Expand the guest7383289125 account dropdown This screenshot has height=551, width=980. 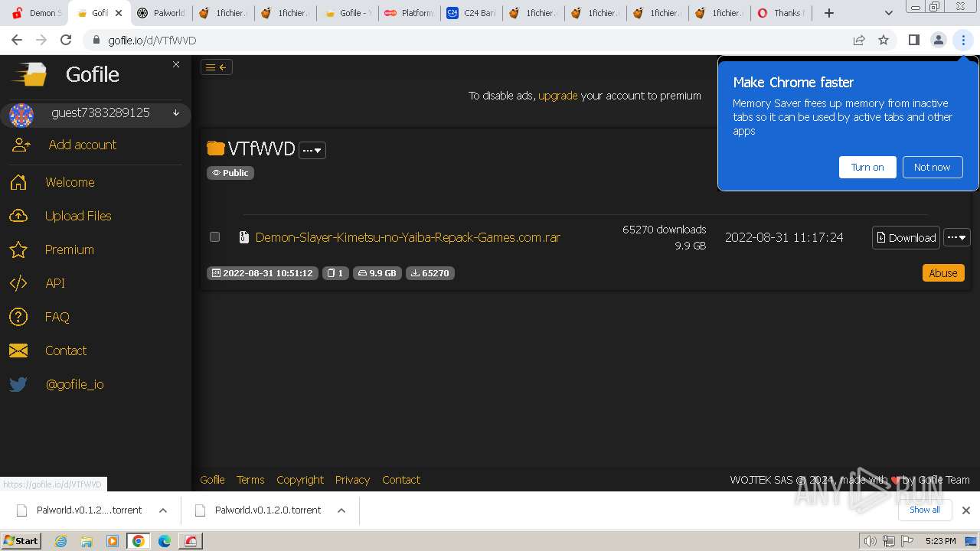[x=176, y=113]
